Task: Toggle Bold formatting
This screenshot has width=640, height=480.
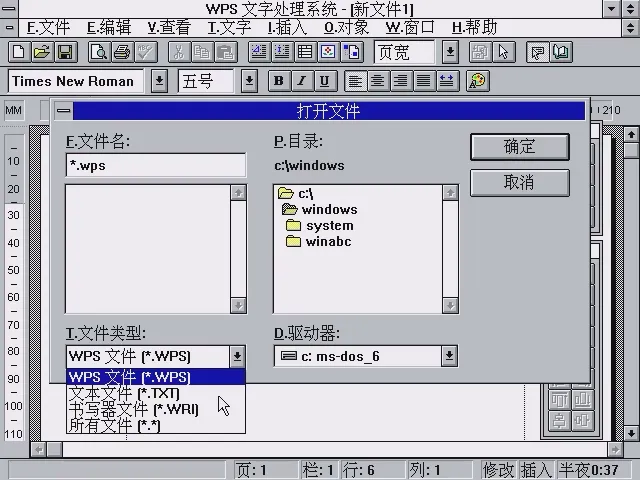Action: click(x=279, y=81)
